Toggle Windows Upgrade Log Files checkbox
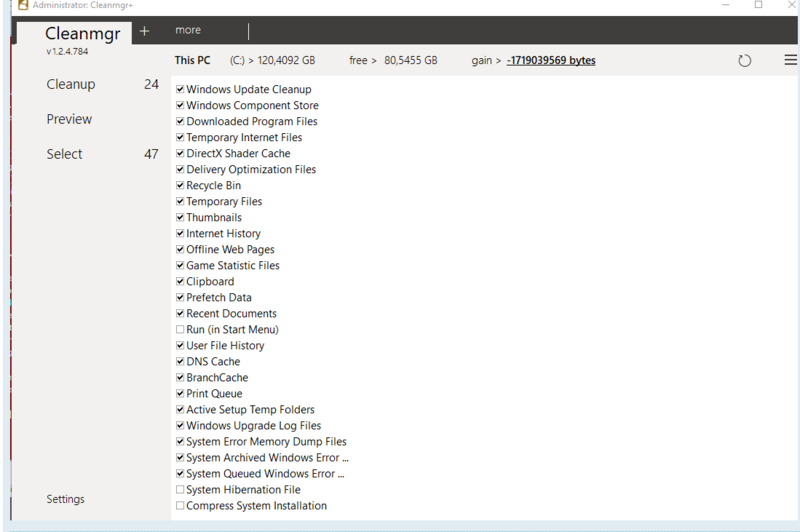 click(180, 425)
